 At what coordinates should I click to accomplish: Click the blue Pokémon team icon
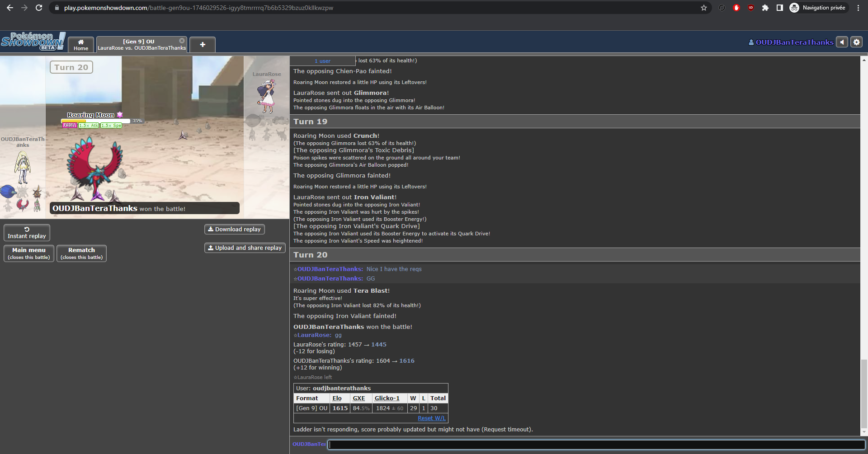pos(8,192)
